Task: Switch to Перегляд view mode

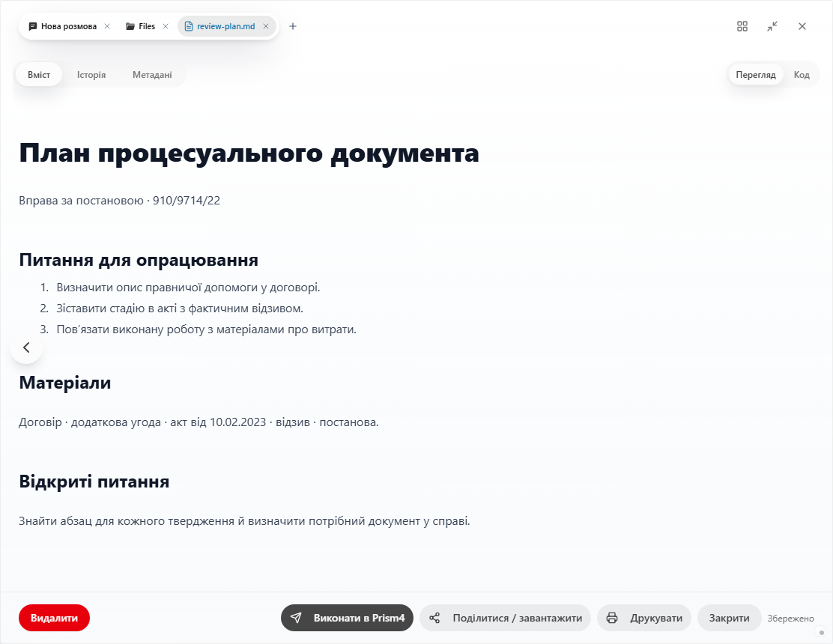Action: (x=755, y=74)
